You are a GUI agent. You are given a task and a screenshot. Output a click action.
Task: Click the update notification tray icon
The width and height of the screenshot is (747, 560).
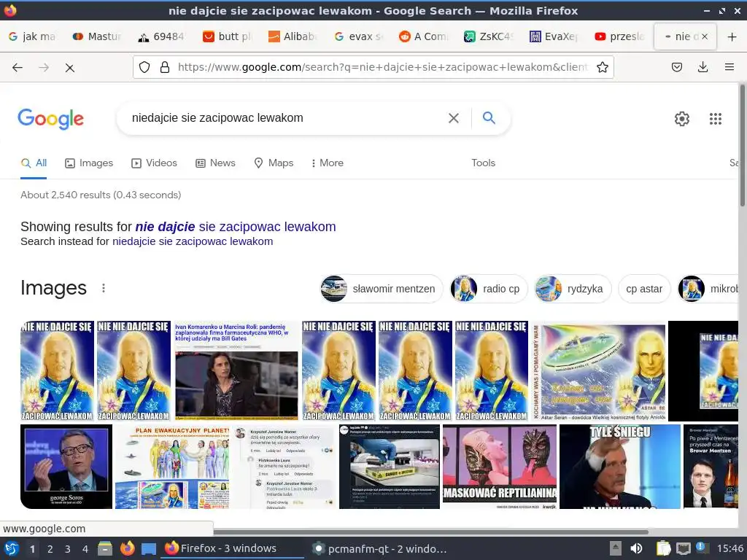pyautogui.click(x=701, y=548)
